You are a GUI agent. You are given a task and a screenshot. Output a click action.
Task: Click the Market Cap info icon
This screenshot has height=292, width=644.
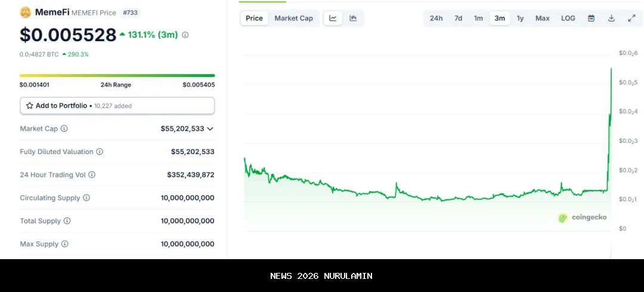tap(64, 128)
